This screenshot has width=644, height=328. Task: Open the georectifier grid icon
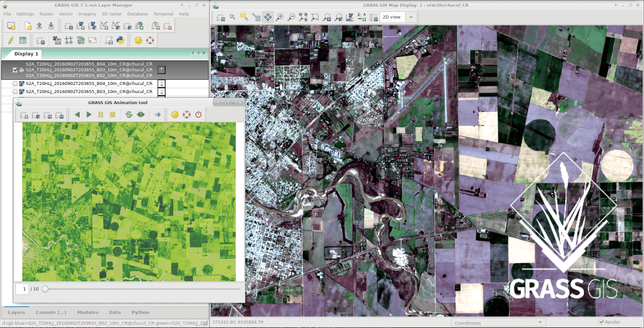[x=69, y=40]
